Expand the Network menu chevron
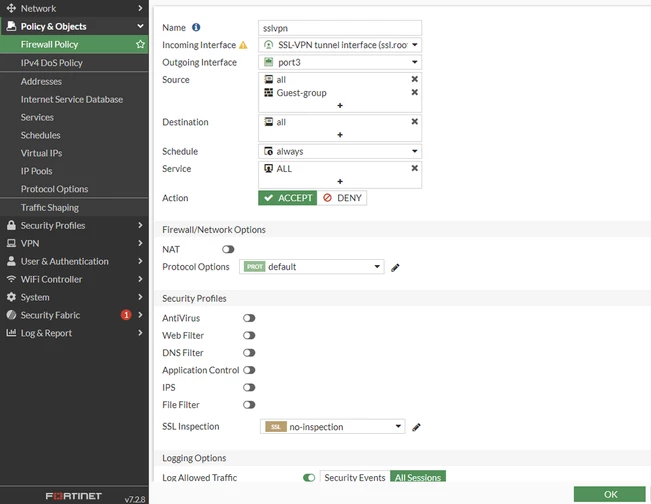The image size is (651, 504). pos(140,8)
